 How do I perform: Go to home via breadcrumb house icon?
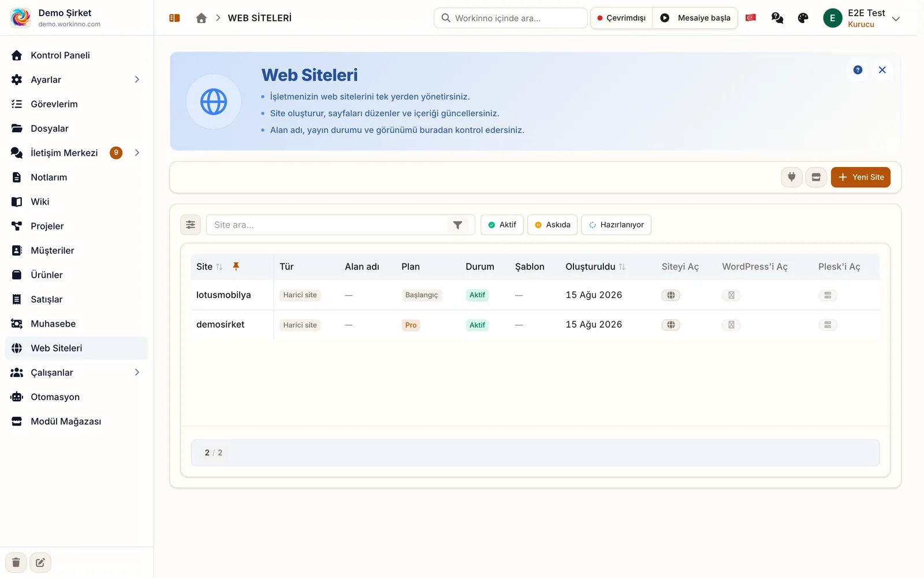(201, 18)
